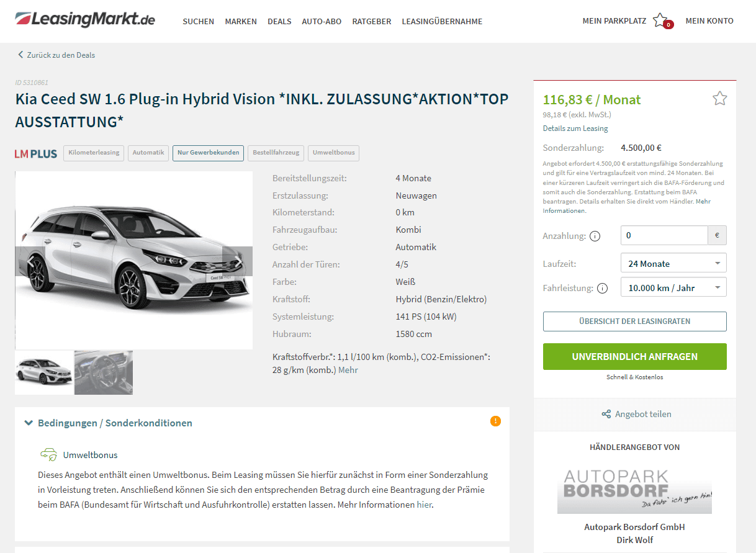The width and height of the screenshot is (756, 553).
Task: Open Mein Parkplatz star icon
Action: (661, 20)
